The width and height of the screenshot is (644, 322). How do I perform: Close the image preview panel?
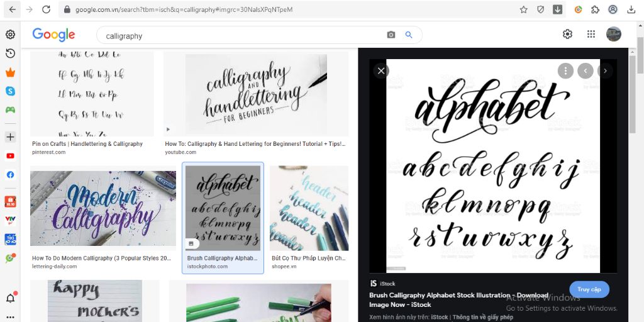[x=381, y=70]
